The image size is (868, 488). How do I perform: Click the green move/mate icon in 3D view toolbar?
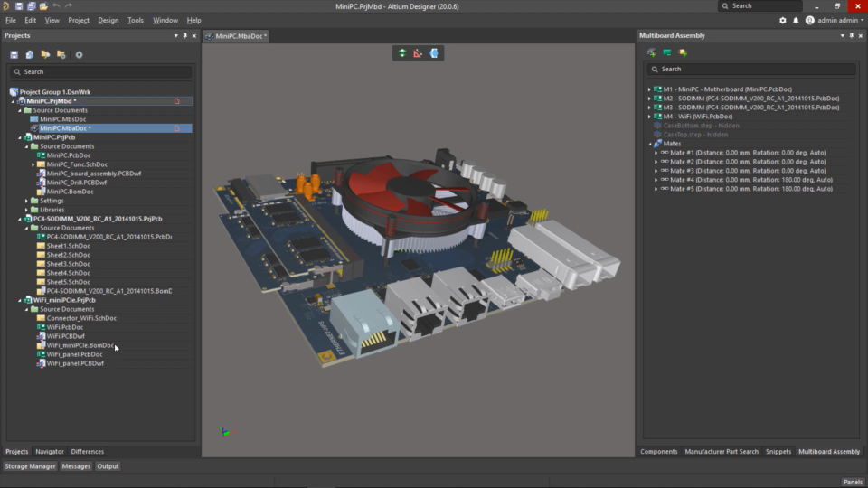point(402,53)
